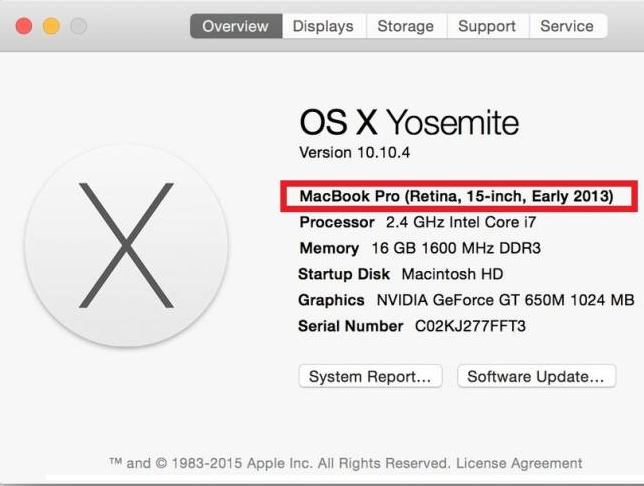Open the License Agreement link
Viewport: 644px width, 486px height.
[519, 464]
